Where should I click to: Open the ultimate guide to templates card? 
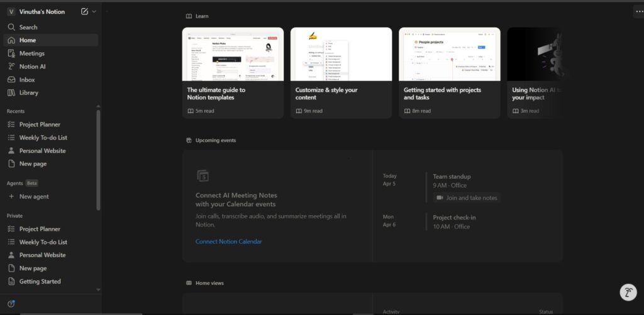(x=233, y=72)
